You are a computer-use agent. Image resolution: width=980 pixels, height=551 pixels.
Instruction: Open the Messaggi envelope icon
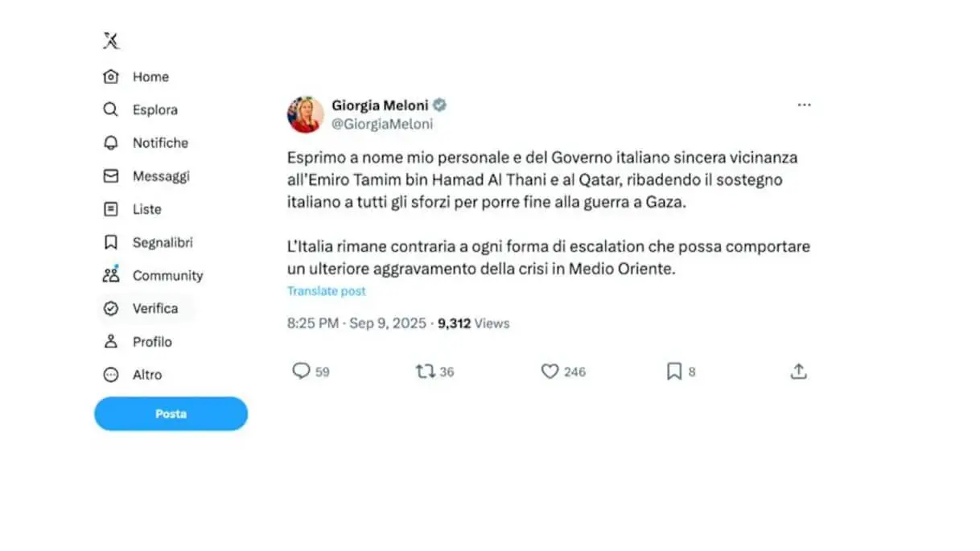111,176
